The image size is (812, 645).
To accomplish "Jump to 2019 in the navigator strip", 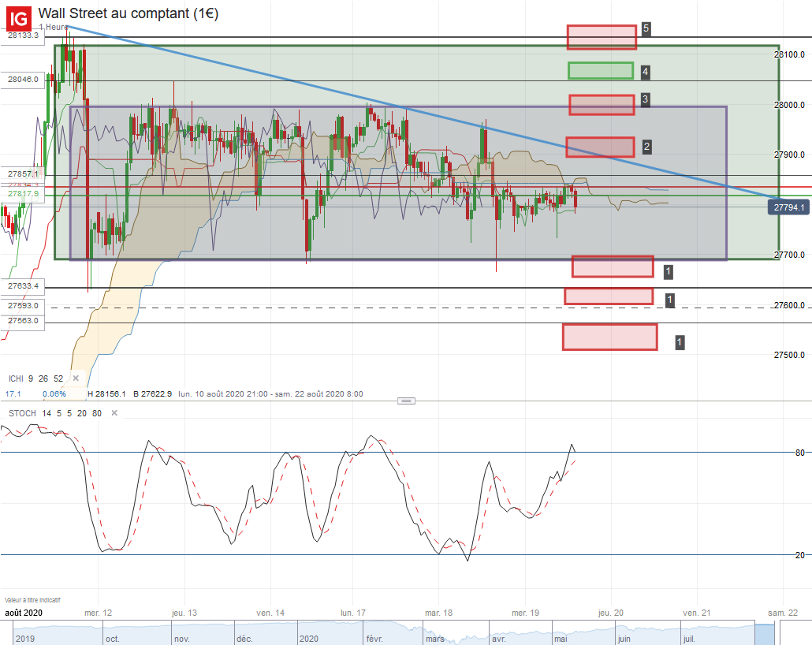I will (x=25, y=639).
